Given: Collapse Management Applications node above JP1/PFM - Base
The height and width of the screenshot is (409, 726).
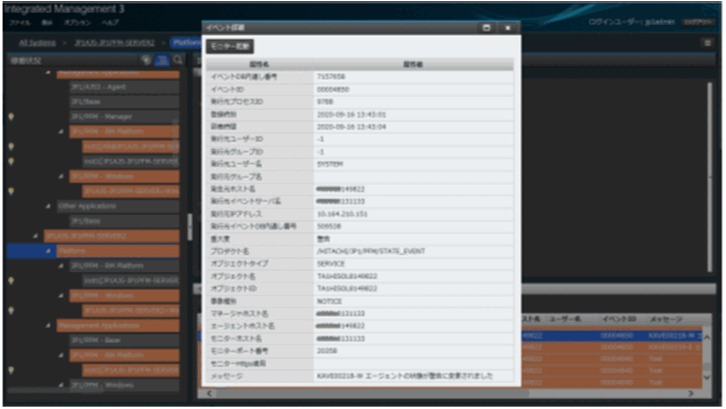Looking at the screenshot, I should [48, 326].
